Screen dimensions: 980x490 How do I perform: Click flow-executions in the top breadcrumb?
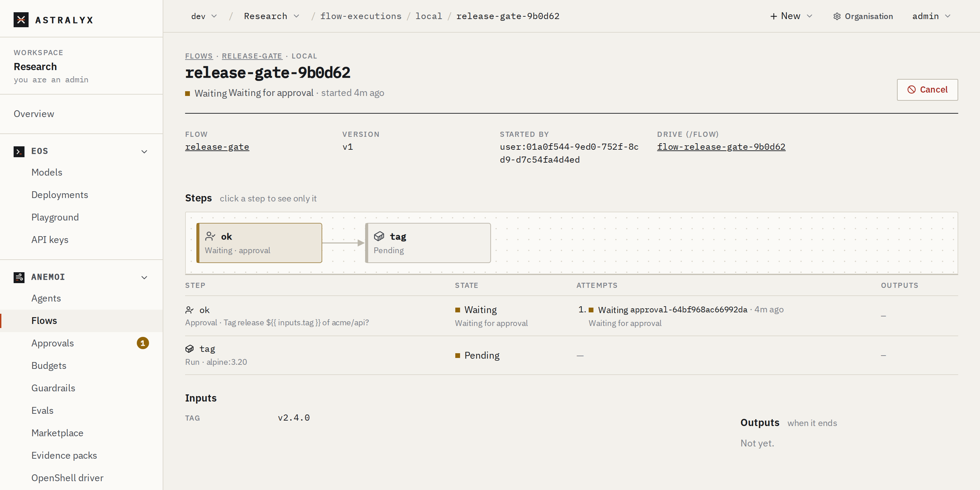(361, 16)
